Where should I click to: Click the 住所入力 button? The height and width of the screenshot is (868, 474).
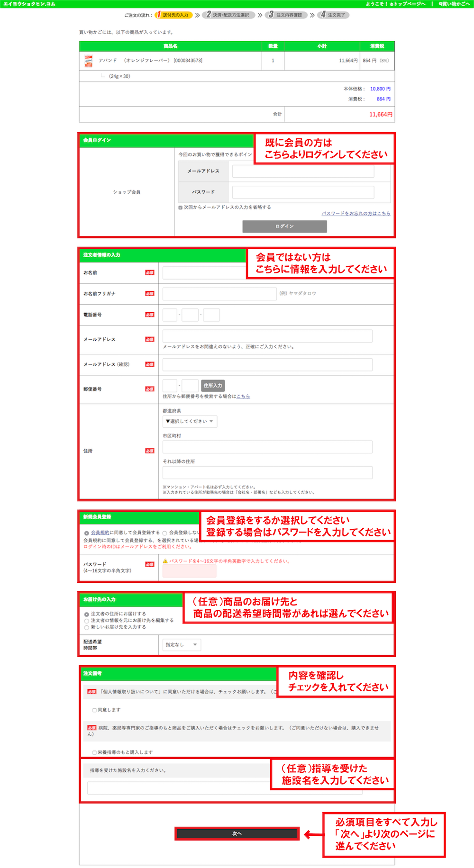pos(212,386)
